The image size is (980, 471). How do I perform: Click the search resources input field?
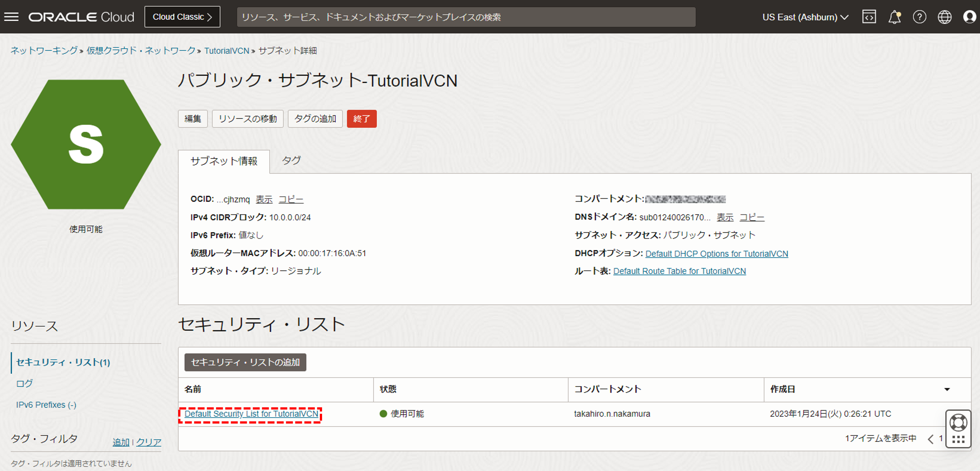(x=466, y=17)
